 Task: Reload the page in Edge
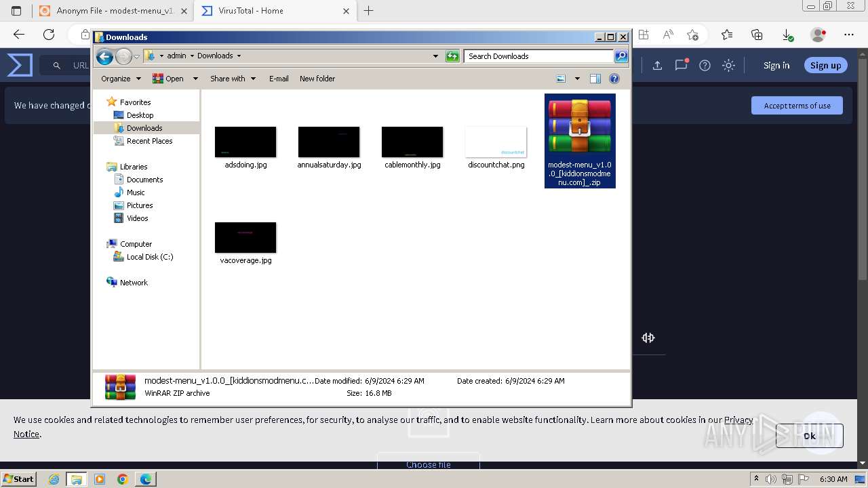[49, 35]
